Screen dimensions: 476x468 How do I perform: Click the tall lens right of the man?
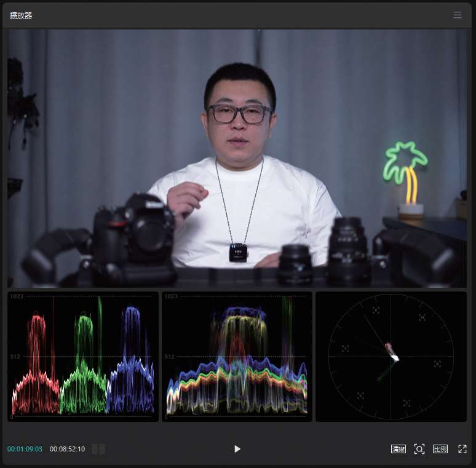348,249
